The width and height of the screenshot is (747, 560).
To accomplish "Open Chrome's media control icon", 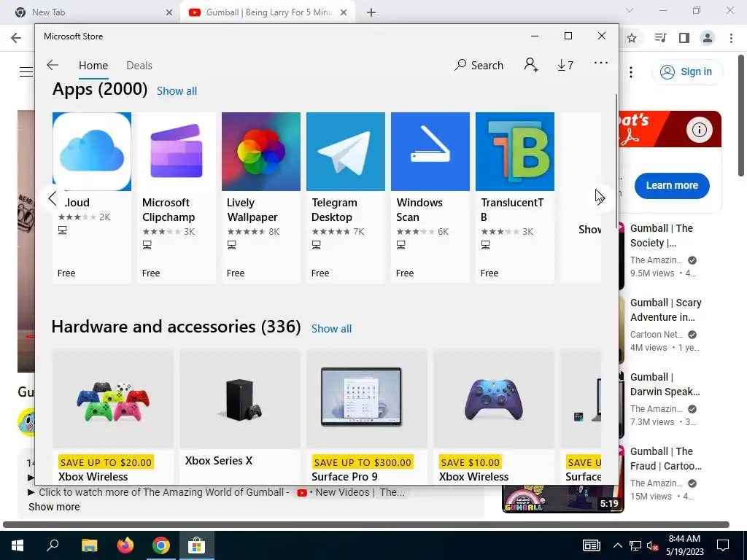I will click(x=660, y=38).
